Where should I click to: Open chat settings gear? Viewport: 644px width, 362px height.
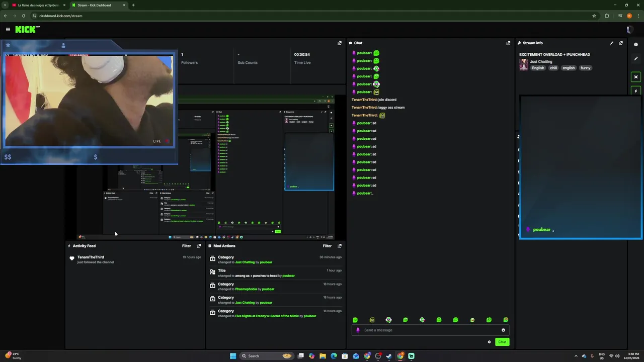(x=489, y=342)
